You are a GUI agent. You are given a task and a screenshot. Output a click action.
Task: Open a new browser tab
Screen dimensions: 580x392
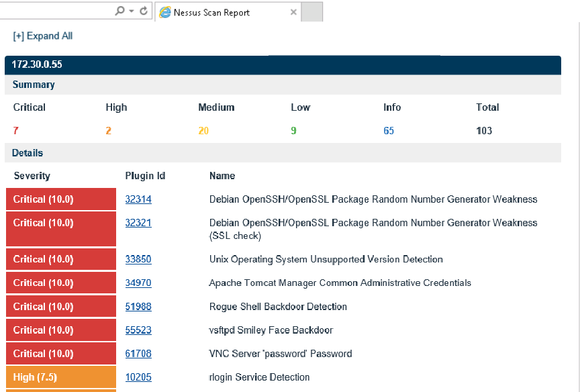(x=311, y=11)
